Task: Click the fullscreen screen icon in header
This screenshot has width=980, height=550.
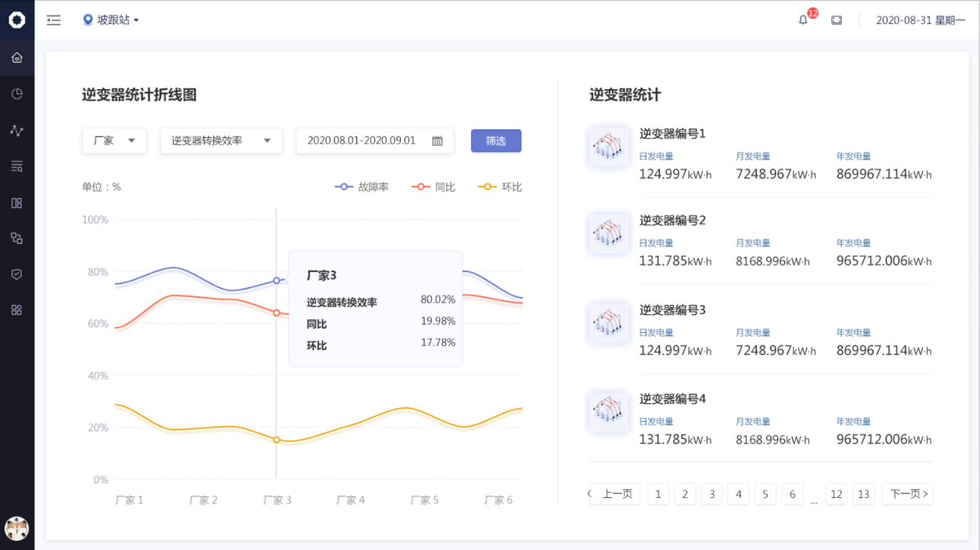Action: click(836, 20)
